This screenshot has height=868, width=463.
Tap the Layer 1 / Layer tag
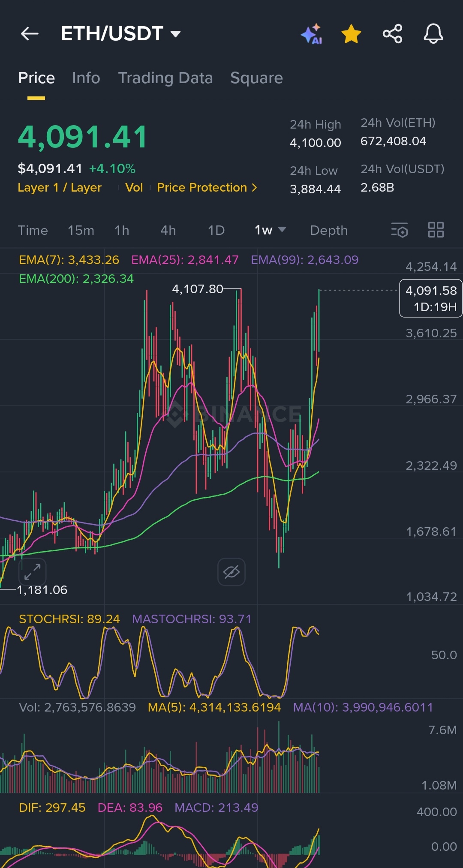click(x=60, y=187)
